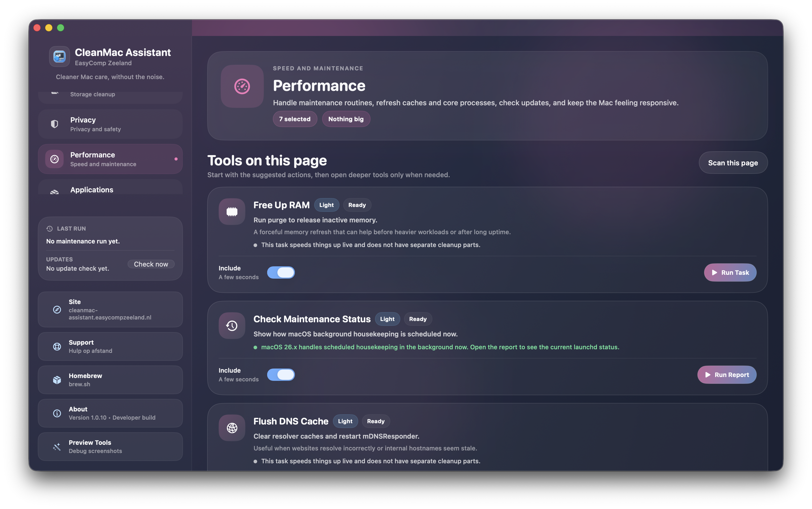Run the maintenance status report
Screen dimensions: 812x509
tap(727, 374)
